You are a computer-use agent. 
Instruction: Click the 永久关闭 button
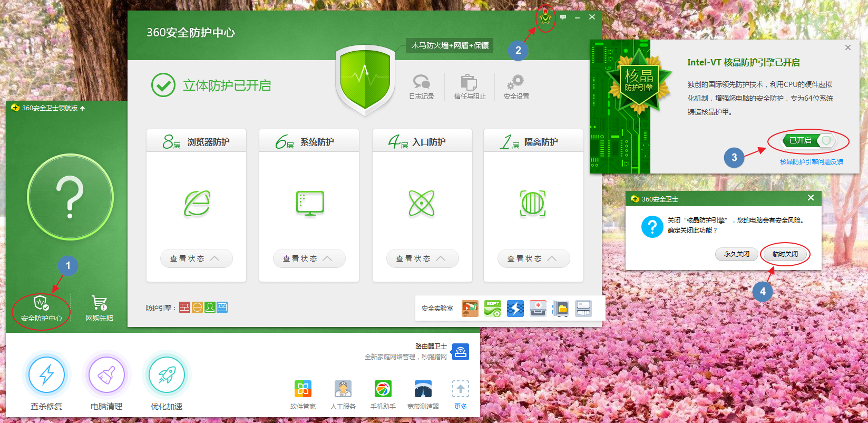(x=736, y=254)
